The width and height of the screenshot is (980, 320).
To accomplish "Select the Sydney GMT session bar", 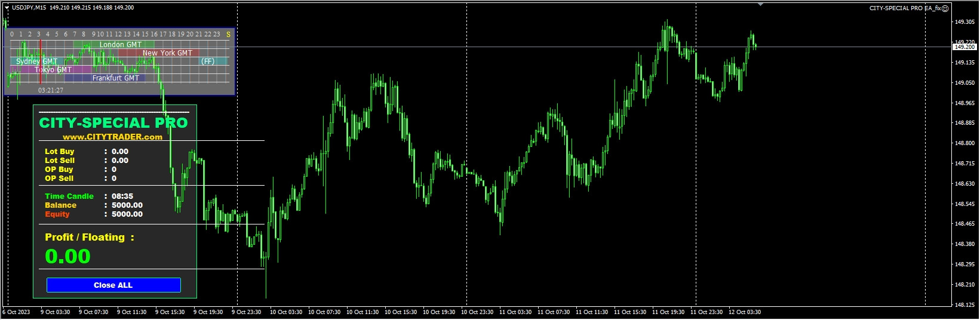I will 37,61.
